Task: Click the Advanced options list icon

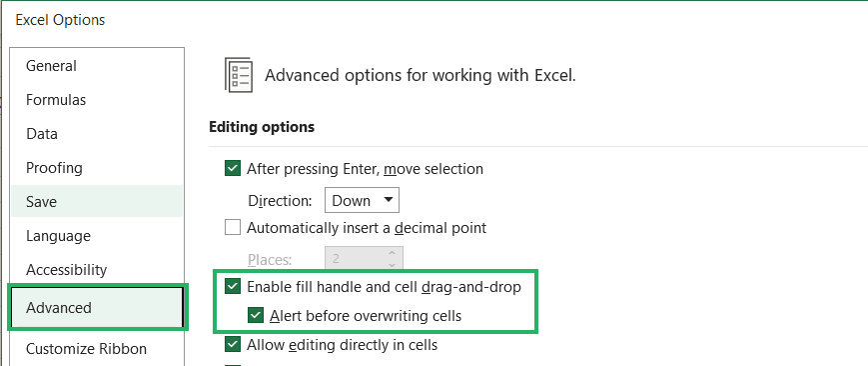Action: coord(239,74)
